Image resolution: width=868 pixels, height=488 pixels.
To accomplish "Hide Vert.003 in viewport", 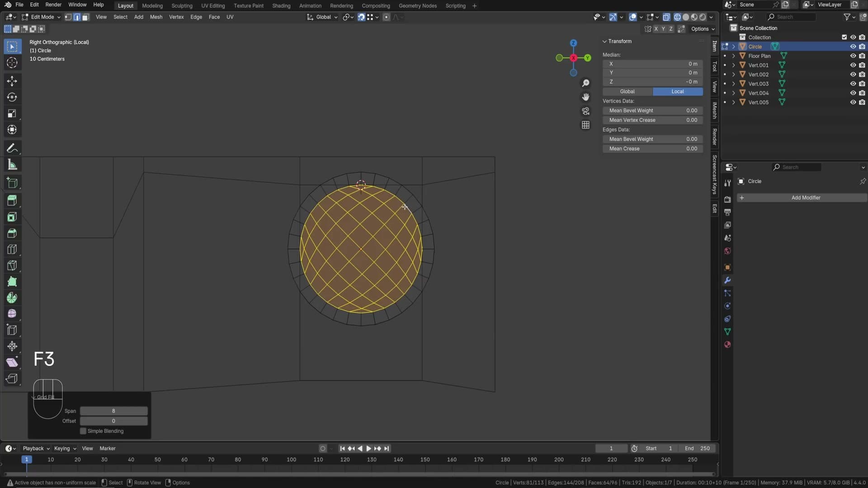I will (853, 84).
